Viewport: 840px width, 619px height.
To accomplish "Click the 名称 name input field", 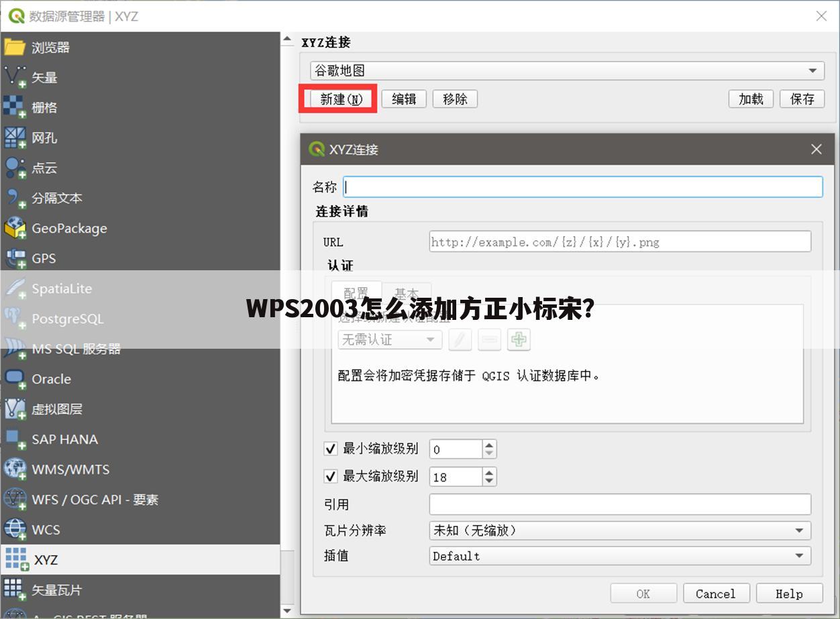I will pyautogui.click(x=583, y=187).
